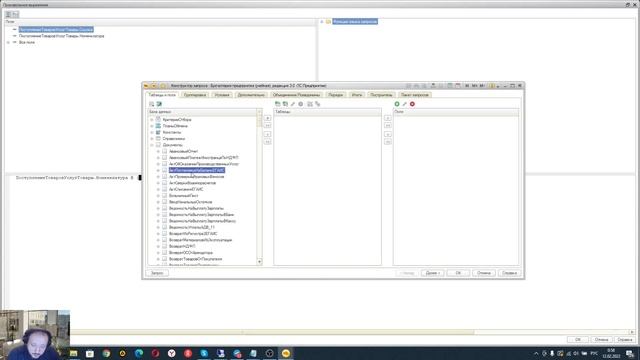Viewport: 640px width, 360px height.
Task: Switch to the Группировка tab
Action: (195, 95)
